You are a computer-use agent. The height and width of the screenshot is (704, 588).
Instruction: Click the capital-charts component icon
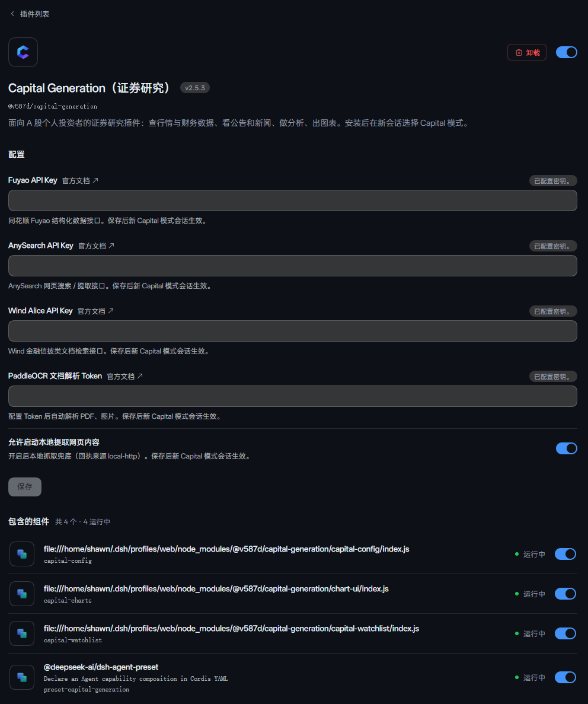(x=22, y=594)
